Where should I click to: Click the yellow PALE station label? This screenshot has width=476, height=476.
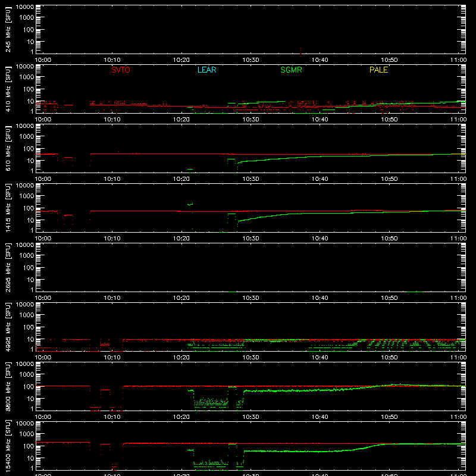378,70
